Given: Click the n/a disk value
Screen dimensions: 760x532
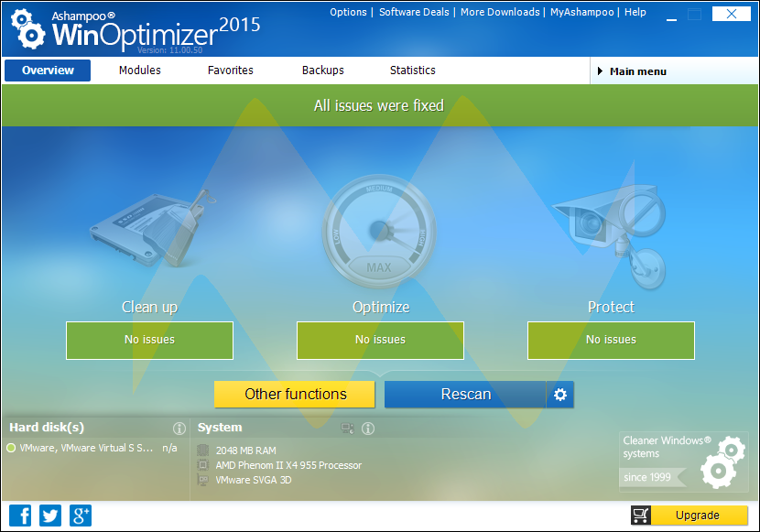Looking at the screenshot, I should 169,448.
